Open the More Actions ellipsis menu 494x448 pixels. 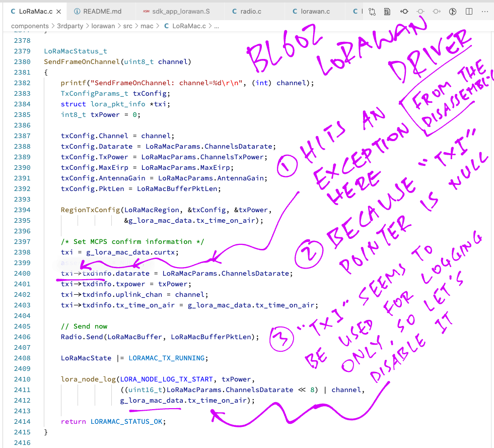484,11
